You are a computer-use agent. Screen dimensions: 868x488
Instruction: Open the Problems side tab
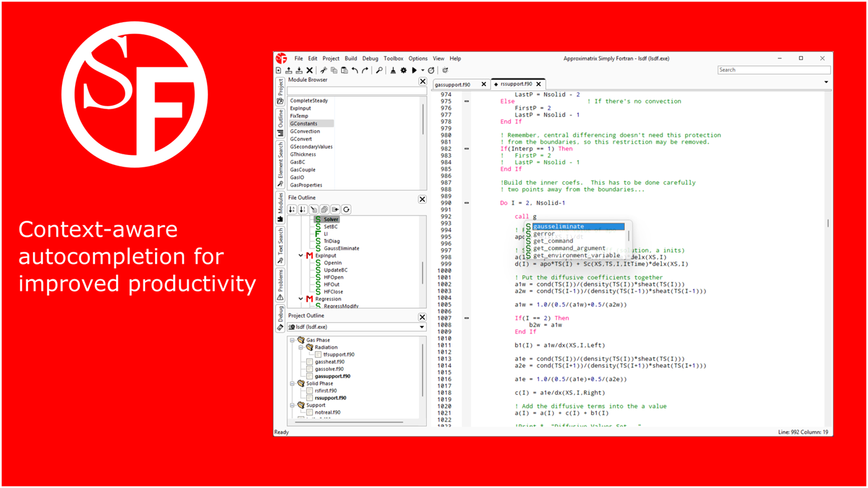click(280, 285)
